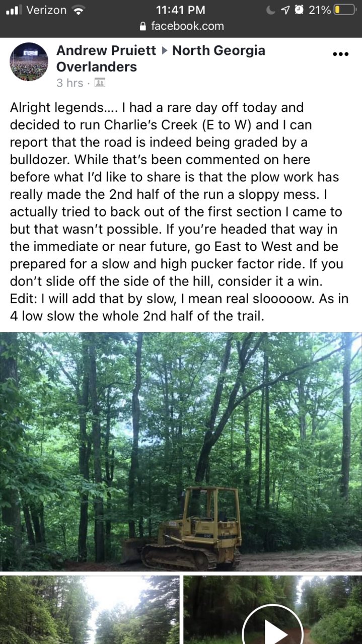Tap the location arrow status icon

(x=286, y=10)
